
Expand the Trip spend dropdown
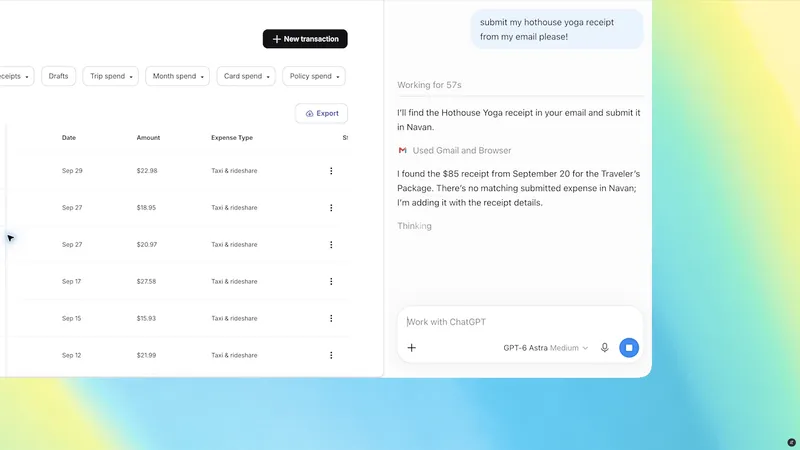[x=111, y=76]
